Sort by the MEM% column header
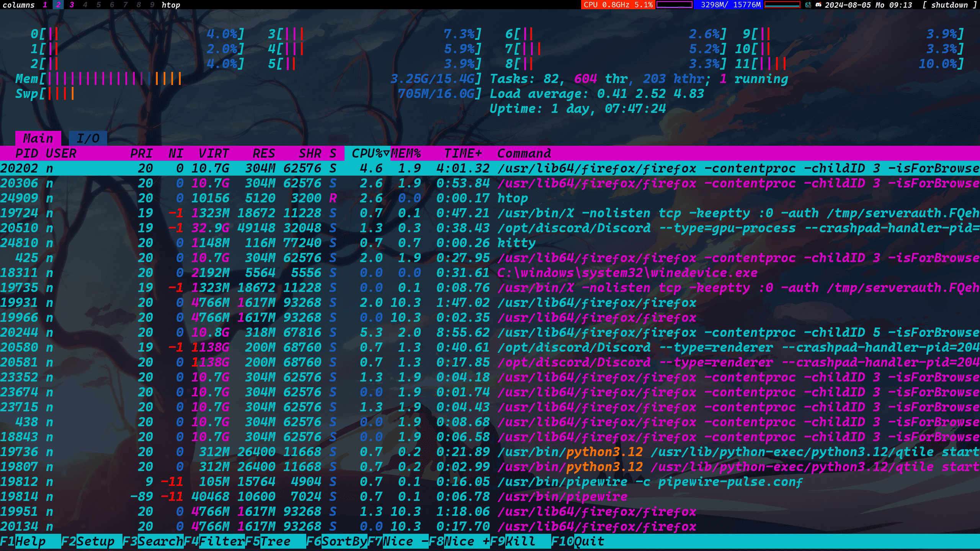This screenshot has height=551, width=980. (x=406, y=153)
